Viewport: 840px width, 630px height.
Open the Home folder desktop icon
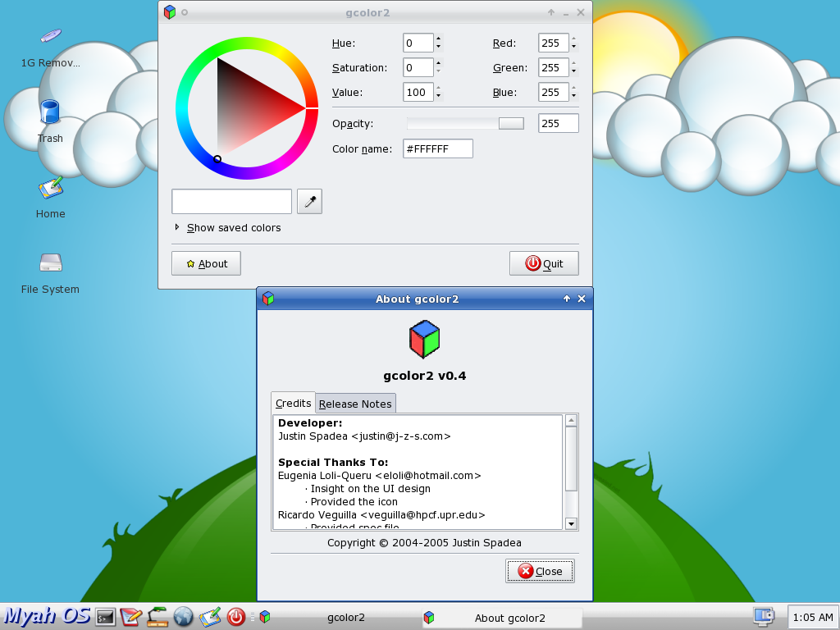(50, 198)
